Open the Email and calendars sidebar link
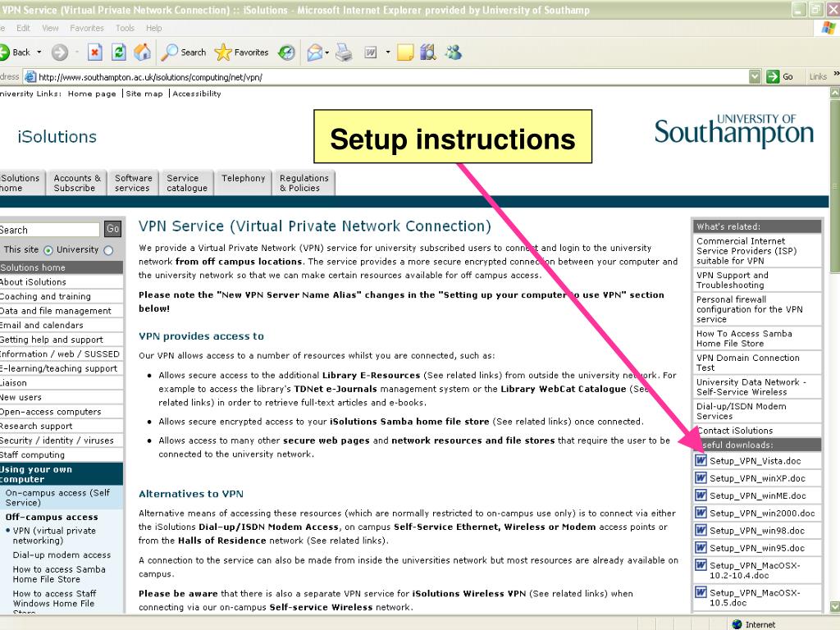840x630 pixels. (x=41, y=325)
